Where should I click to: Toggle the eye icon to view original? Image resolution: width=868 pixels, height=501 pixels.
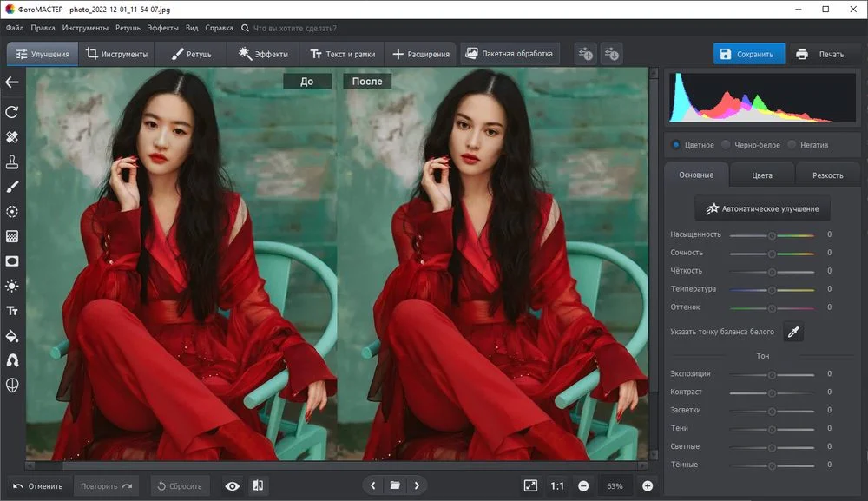click(x=233, y=485)
